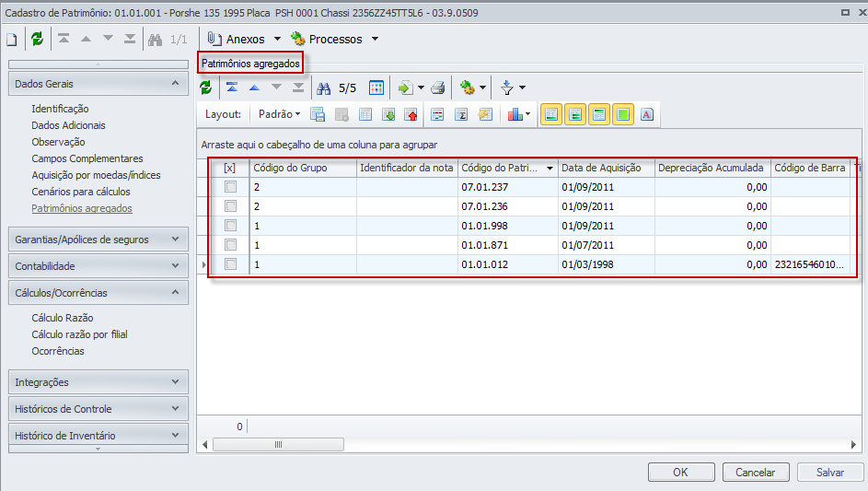
Task: Click the horizontal scrollbar thumb below the grid
Action: click(x=279, y=444)
